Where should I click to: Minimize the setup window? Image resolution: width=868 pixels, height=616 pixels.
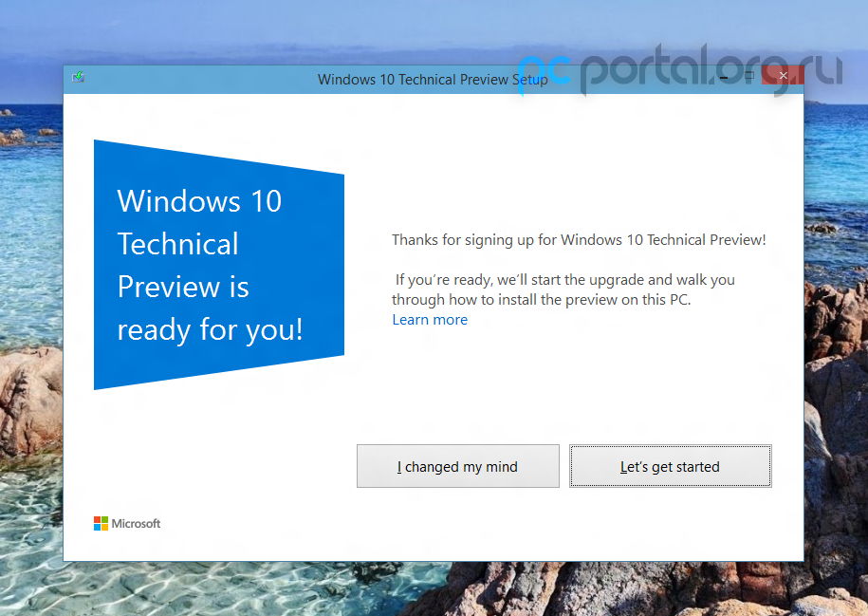click(724, 77)
